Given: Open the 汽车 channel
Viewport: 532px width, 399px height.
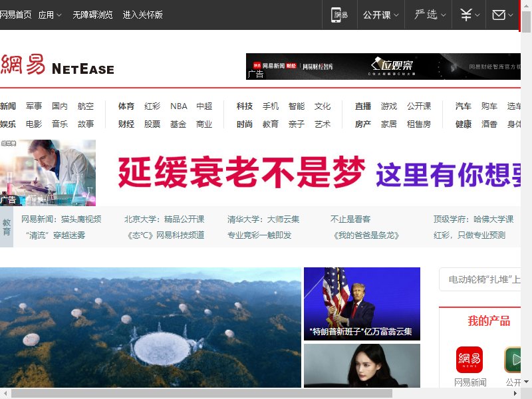Looking at the screenshot, I should (x=464, y=106).
